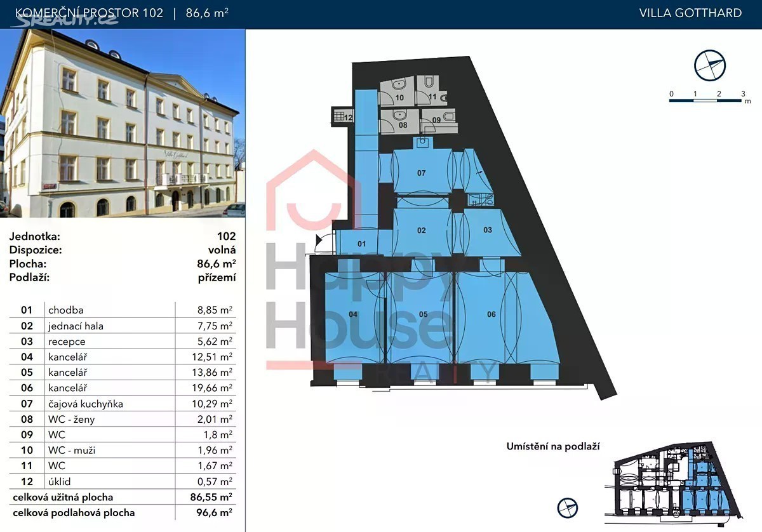Click the '1,67 m²' WC area value

[x=215, y=465]
